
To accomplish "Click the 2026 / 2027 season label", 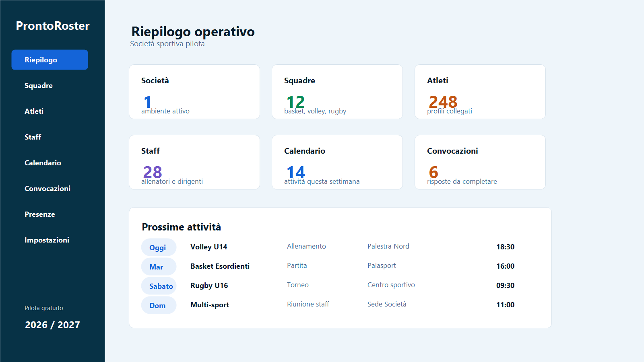I will click(52, 325).
